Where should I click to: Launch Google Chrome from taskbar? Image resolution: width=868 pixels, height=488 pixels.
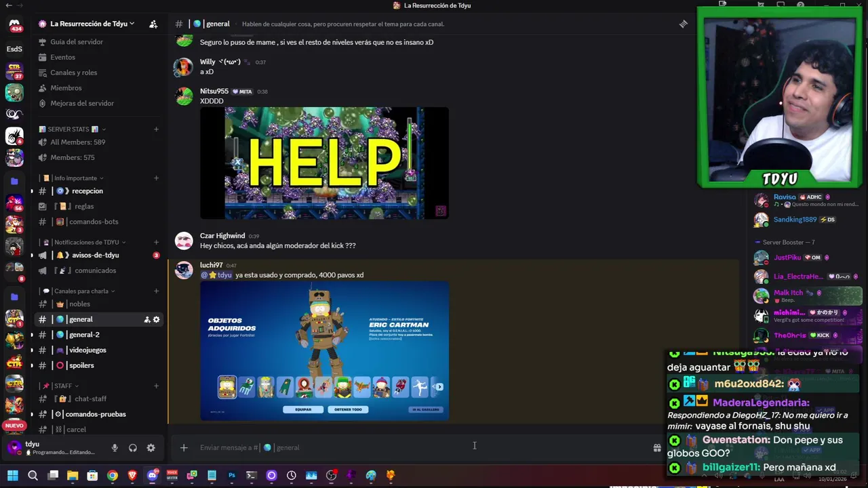click(113, 475)
